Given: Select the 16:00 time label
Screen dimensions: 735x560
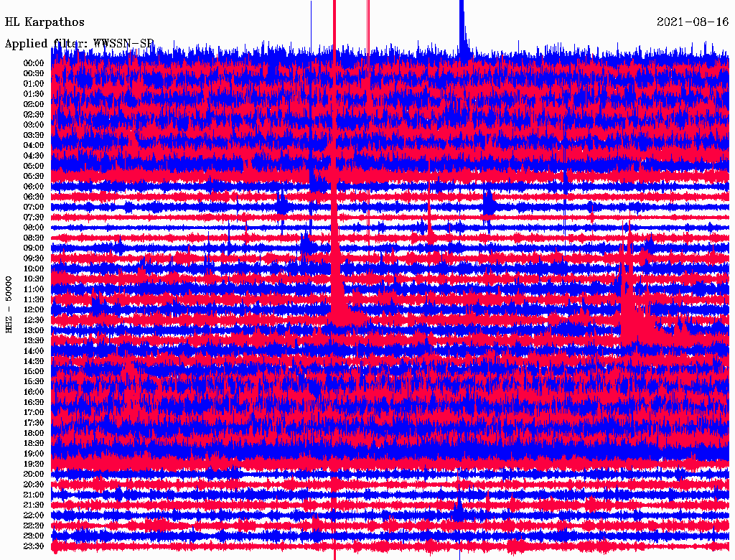Looking at the screenshot, I should [34, 392].
